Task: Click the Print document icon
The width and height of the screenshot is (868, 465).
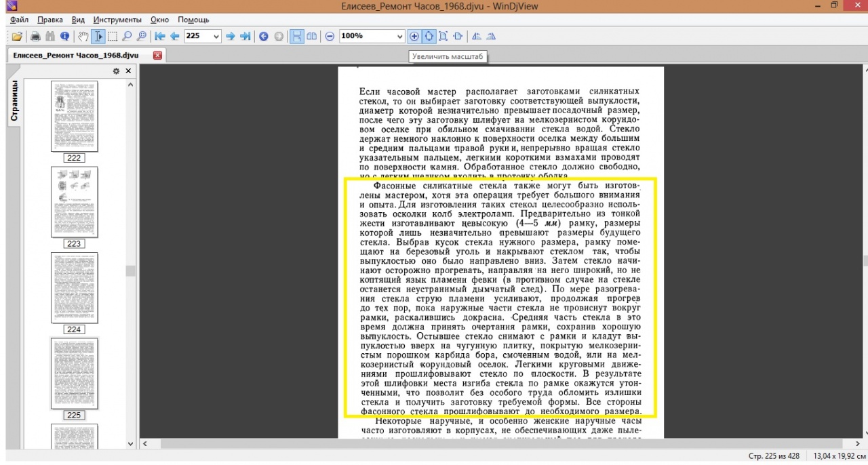Action: point(36,37)
